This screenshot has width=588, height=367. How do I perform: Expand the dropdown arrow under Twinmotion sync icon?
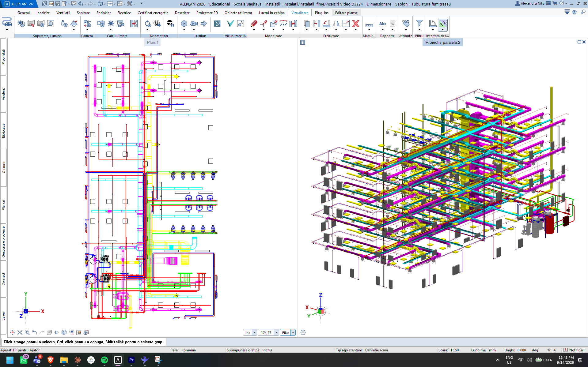[148, 30]
